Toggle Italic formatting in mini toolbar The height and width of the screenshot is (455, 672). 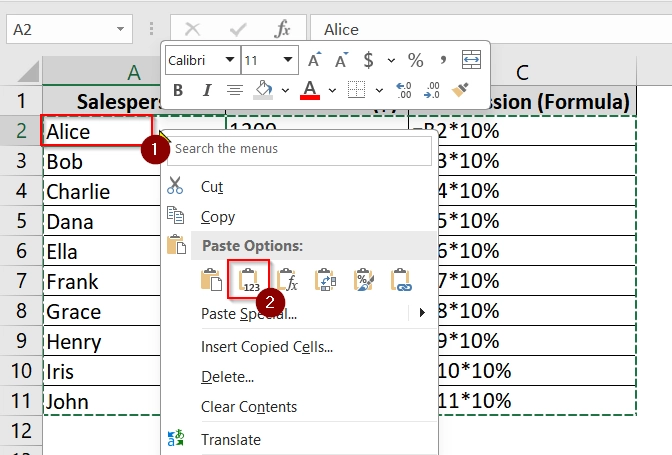(x=207, y=90)
